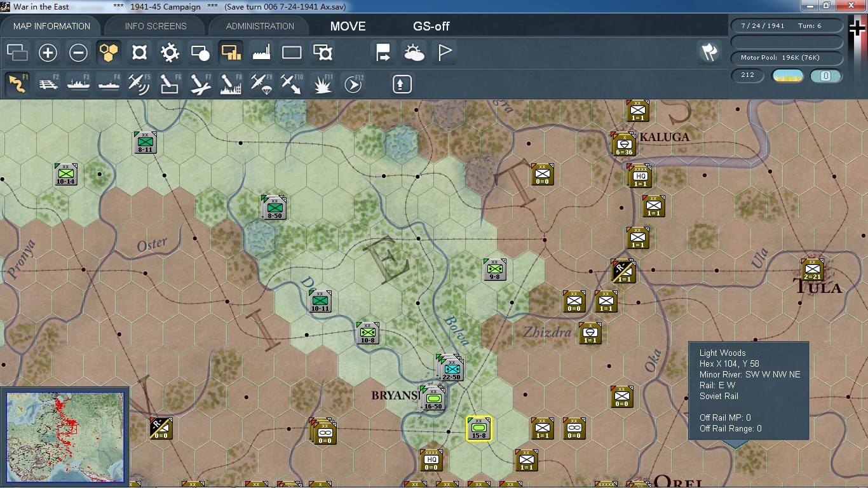Click the F12 end turn arrow icon
Image resolution: width=868 pixels, height=488 pixels.
point(353,84)
